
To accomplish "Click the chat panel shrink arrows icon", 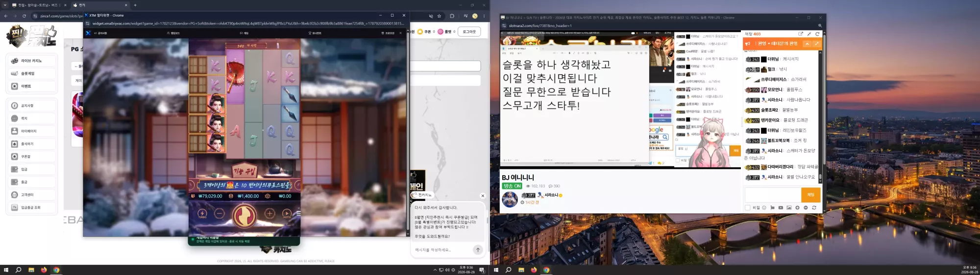I will [809, 34].
